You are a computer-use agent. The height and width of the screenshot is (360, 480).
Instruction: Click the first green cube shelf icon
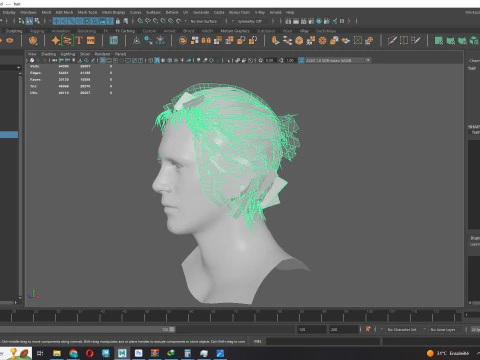439,41
